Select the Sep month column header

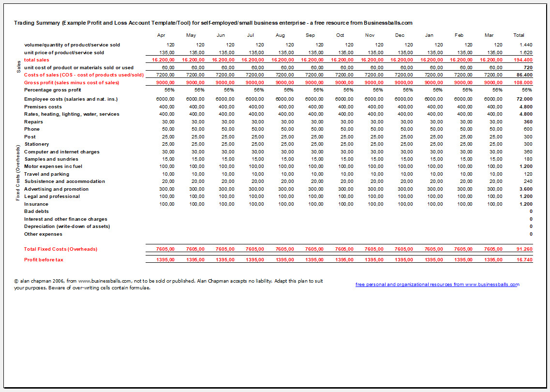[311, 35]
